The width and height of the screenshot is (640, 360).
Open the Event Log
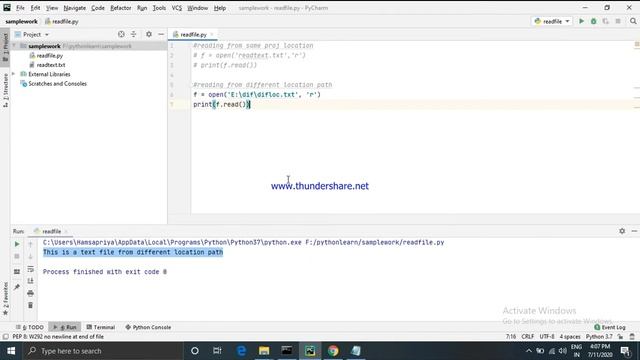(610, 327)
